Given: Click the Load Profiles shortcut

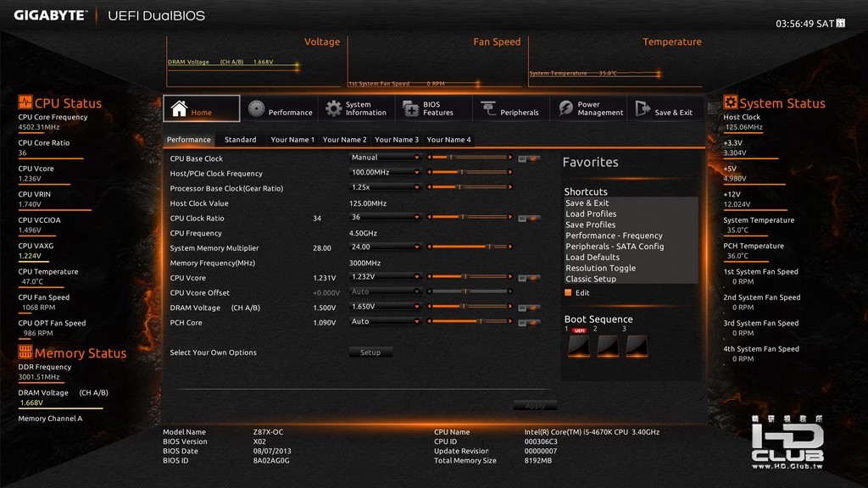Looking at the screenshot, I should 591,213.
